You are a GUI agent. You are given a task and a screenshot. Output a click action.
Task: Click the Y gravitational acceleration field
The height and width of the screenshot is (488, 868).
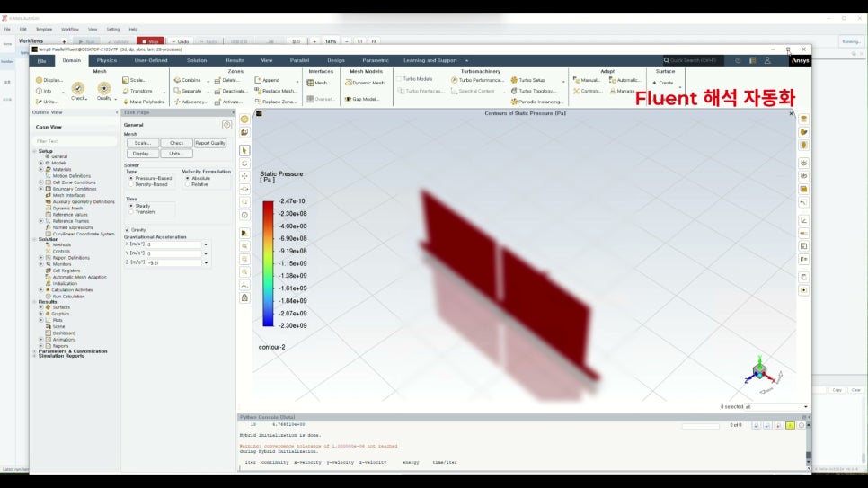point(173,253)
